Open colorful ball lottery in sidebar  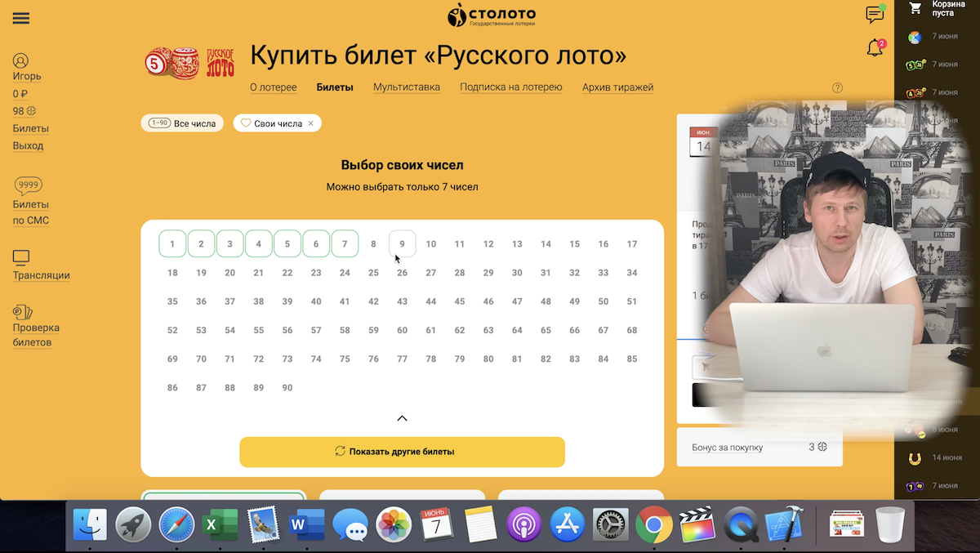pos(915,37)
